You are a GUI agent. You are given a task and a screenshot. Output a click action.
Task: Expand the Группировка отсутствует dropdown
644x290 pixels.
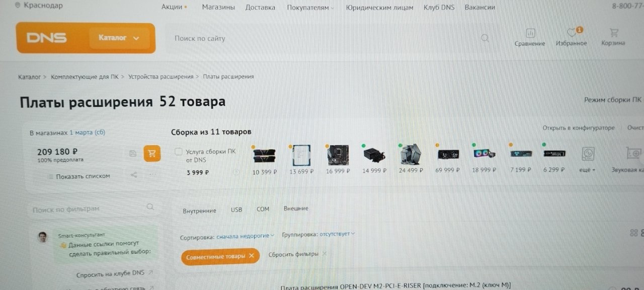tap(337, 234)
